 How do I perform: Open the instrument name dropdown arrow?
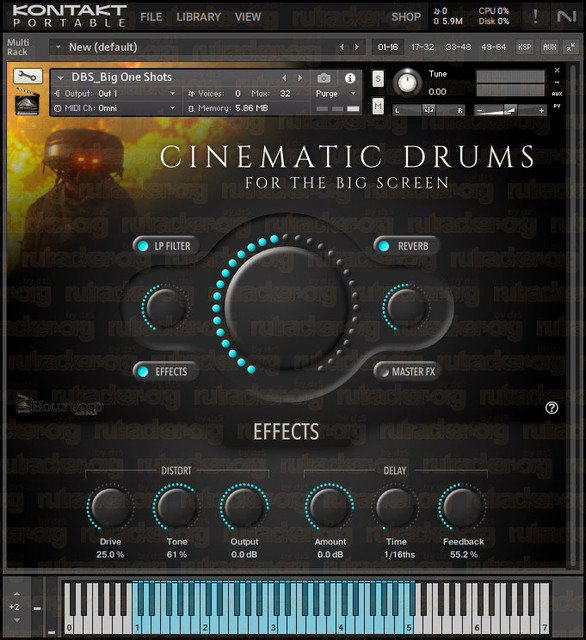click(61, 78)
